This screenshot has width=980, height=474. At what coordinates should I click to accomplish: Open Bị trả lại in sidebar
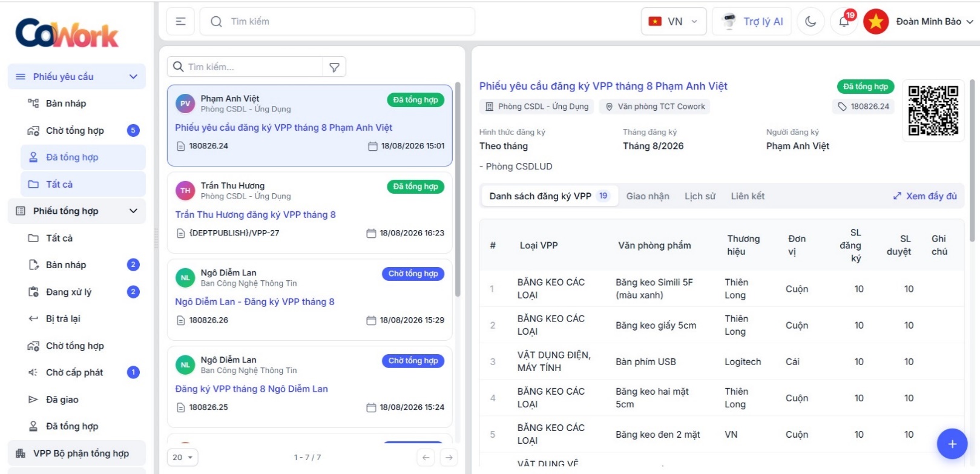click(x=83, y=319)
